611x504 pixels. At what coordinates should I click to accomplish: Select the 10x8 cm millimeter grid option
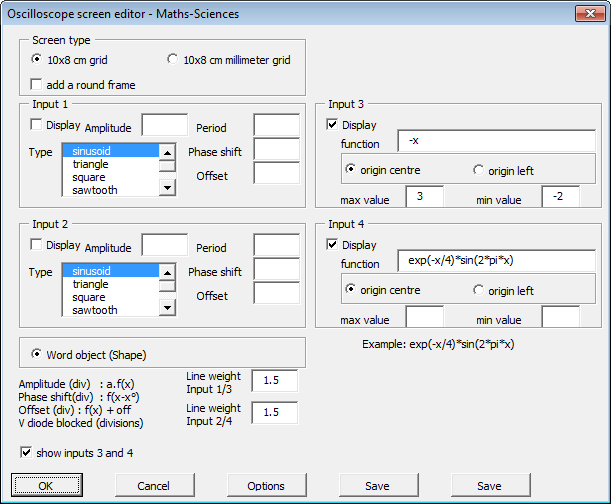[x=173, y=60]
